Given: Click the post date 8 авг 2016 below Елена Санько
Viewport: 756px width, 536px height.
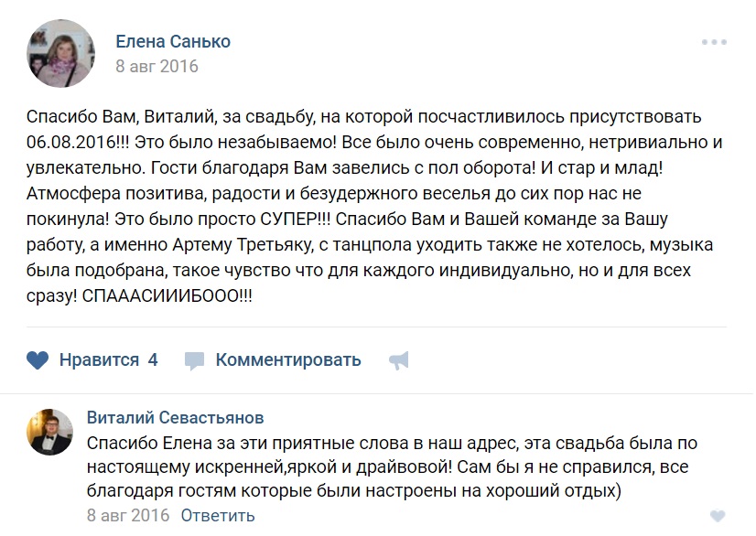Looking at the screenshot, I should click(x=157, y=67).
